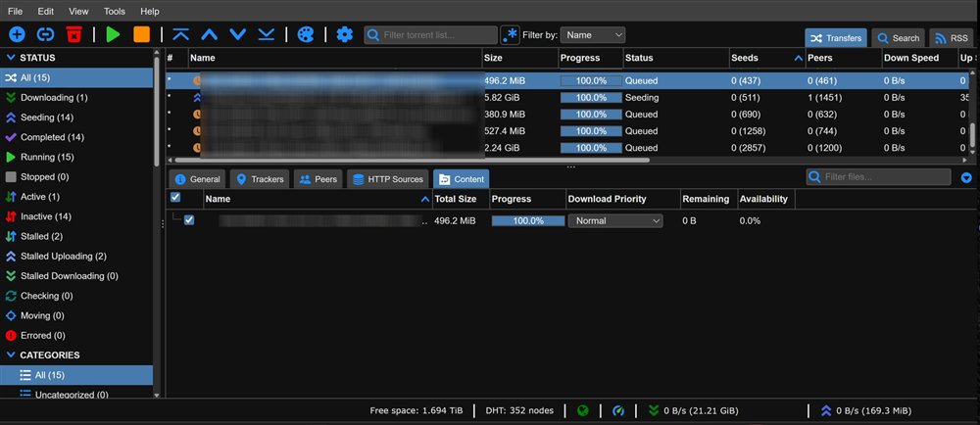Select All (15) under STATUS
980x425 pixels.
(x=76, y=78)
